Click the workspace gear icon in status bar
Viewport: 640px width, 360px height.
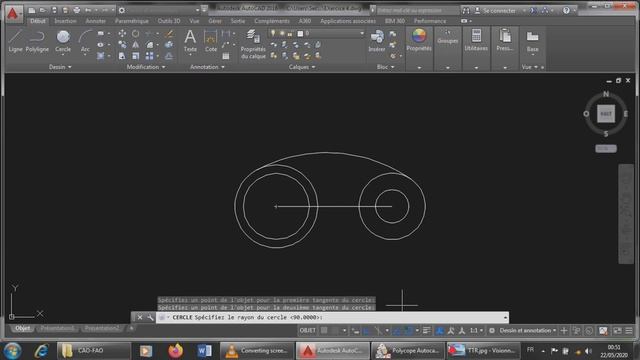point(492,331)
